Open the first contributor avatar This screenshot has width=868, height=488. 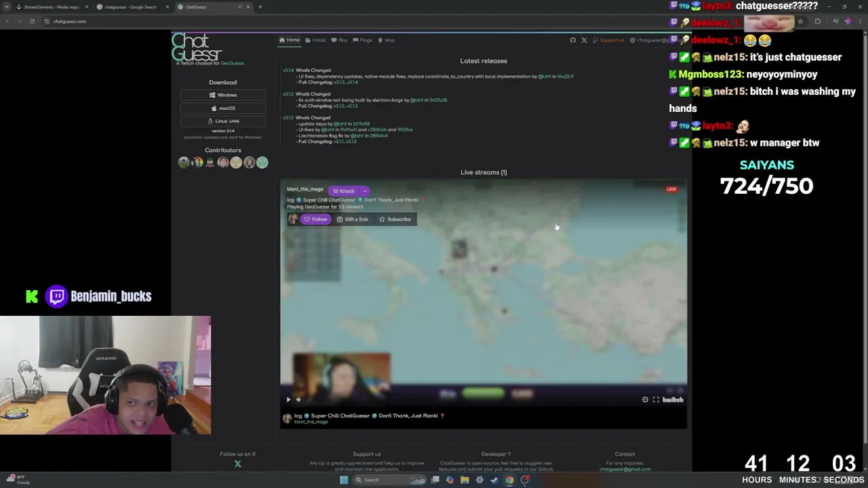(x=184, y=162)
